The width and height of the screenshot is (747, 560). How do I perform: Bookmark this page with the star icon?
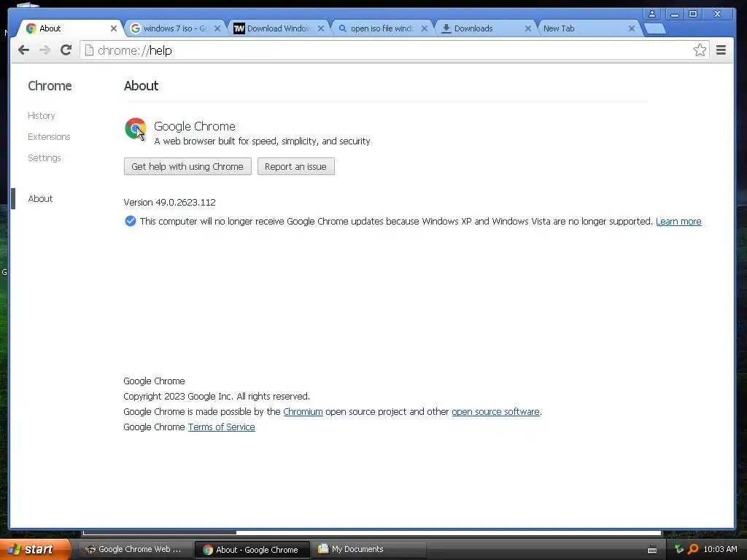[700, 50]
